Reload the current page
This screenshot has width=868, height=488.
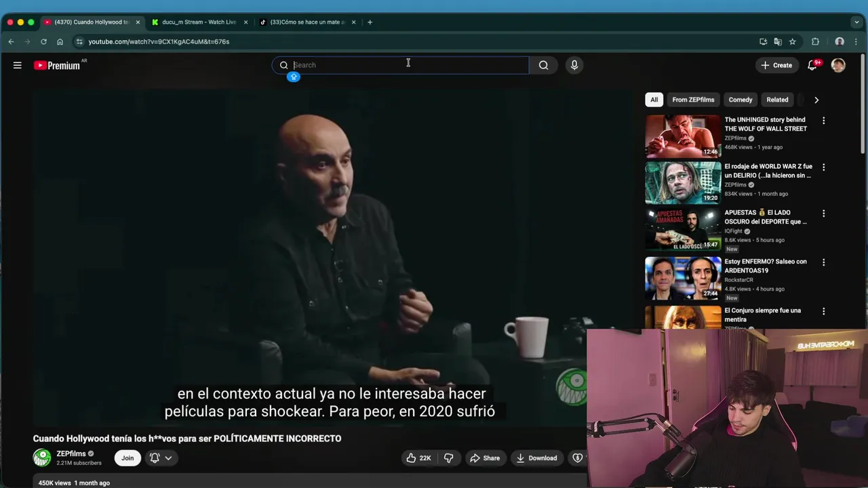coord(43,41)
